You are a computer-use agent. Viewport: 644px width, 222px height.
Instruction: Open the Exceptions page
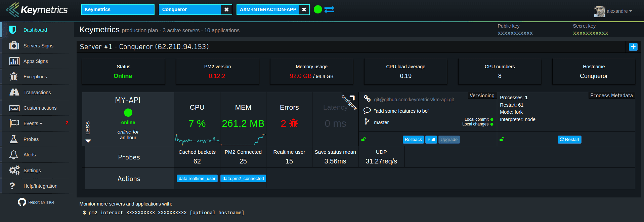click(x=35, y=77)
